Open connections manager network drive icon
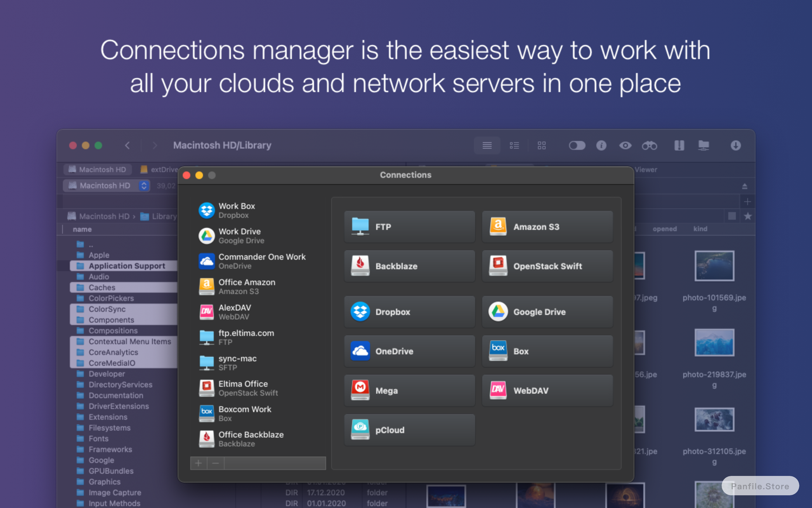 pos(704,145)
